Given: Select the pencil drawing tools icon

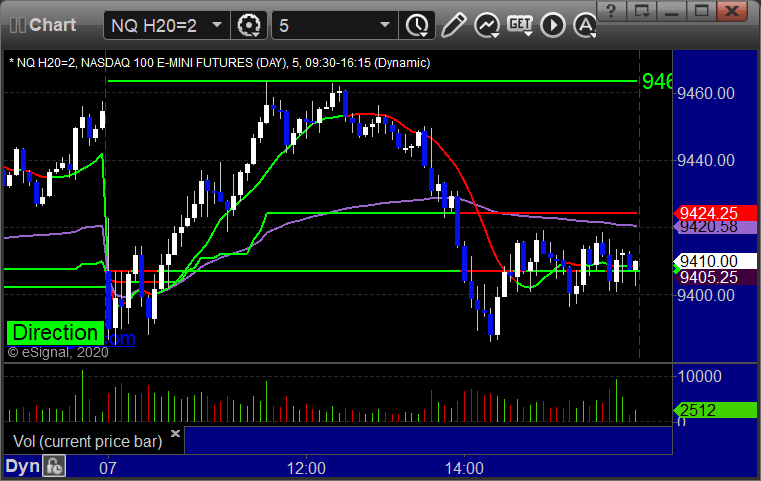Looking at the screenshot, I should tap(453, 25).
